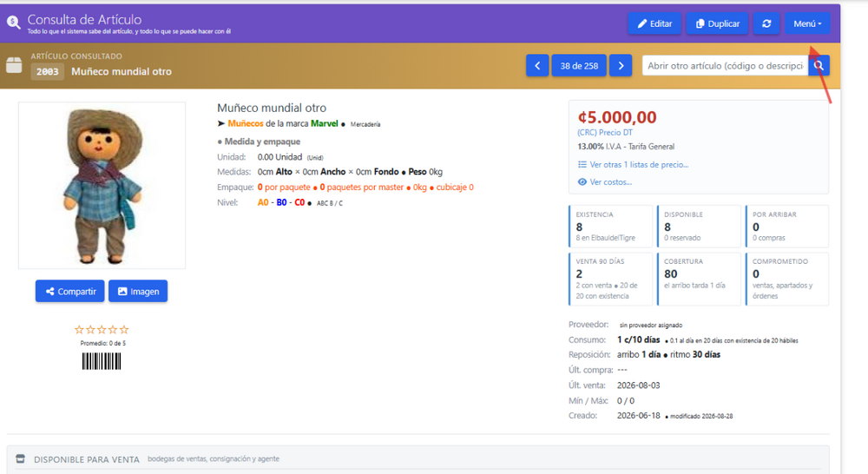This screenshot has height=474, width=868.
Task: Open the Marvel brand link
Action: click(325, 123)
